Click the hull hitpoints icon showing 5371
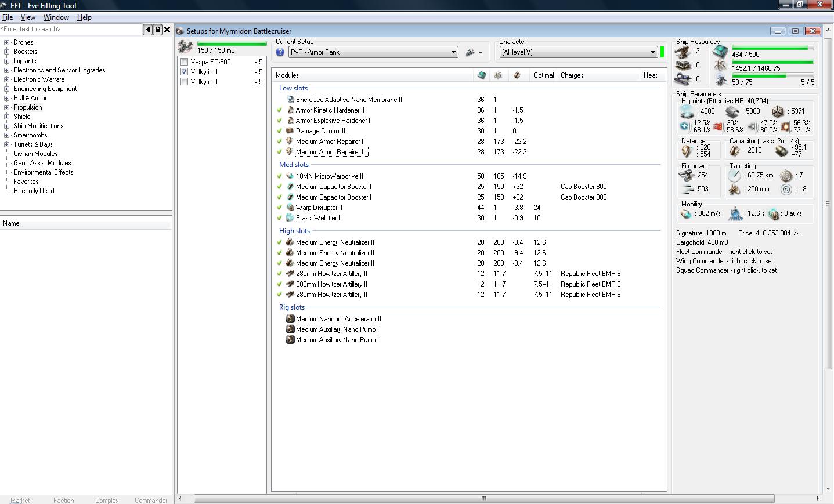Screen dimensions: 834x504 click(778, 111)
